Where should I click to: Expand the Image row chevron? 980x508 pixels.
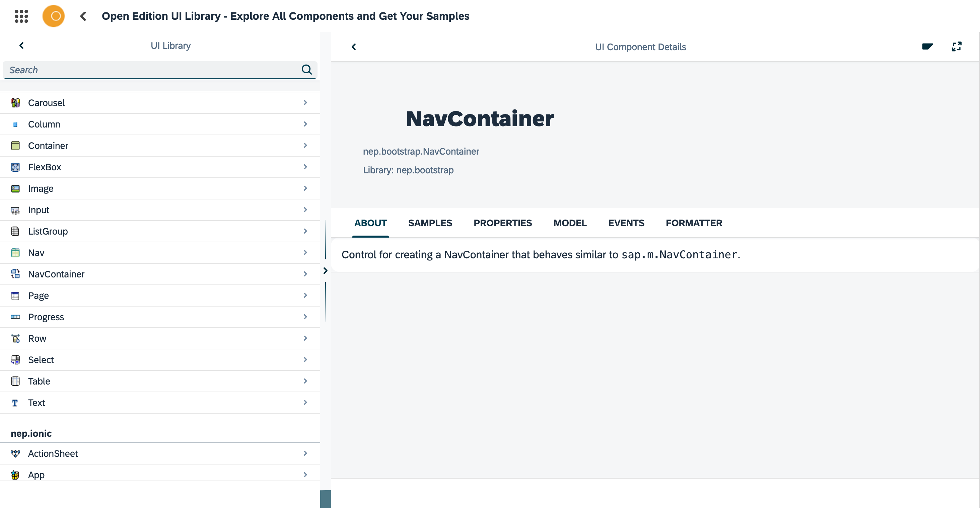coord(305,188)
